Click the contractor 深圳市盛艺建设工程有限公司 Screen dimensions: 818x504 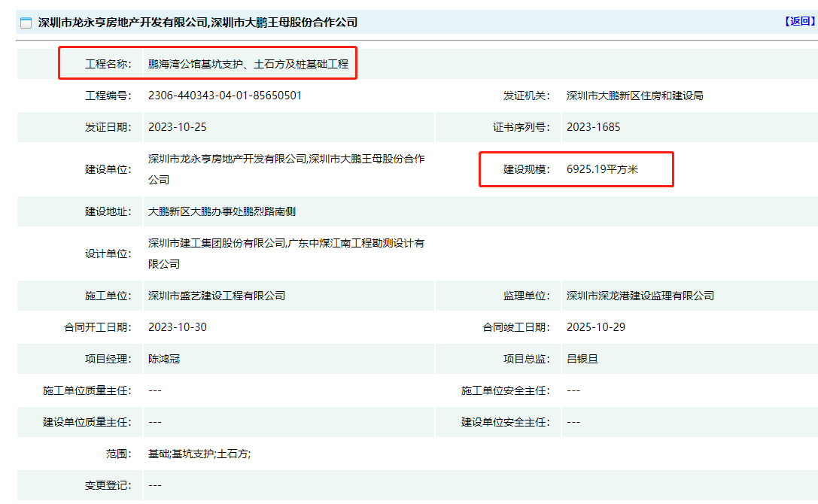click(x=217, y=296)
